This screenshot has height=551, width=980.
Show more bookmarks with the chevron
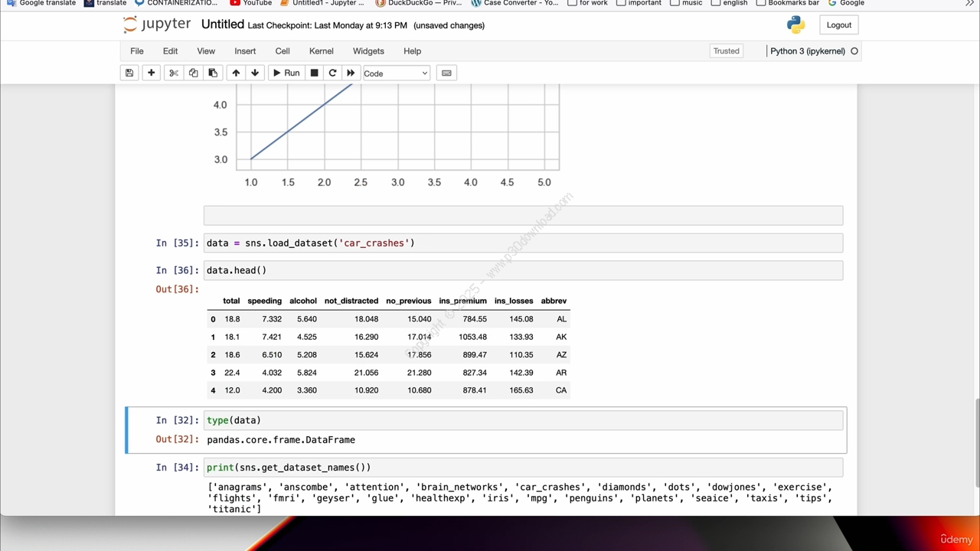click(970, 3)
